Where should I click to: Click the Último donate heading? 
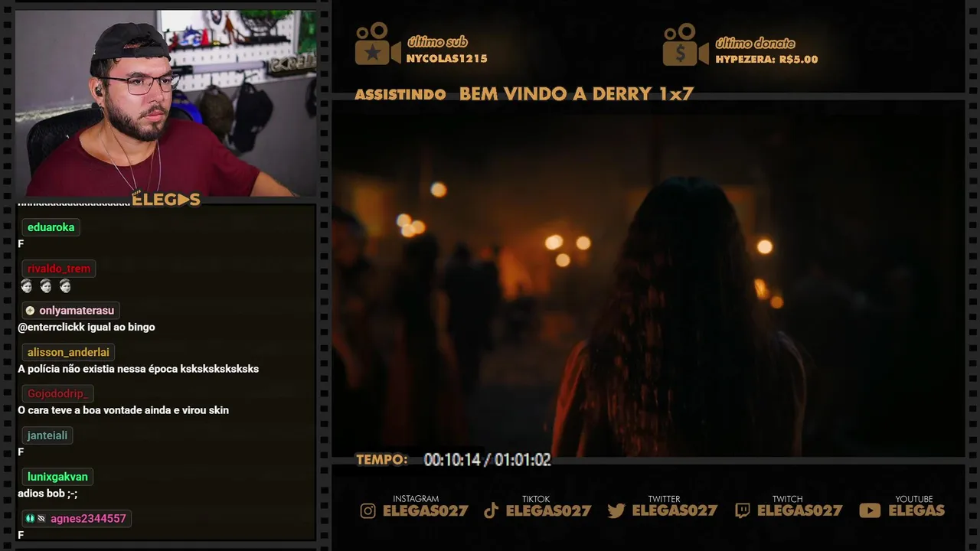[x=755, y=43]
